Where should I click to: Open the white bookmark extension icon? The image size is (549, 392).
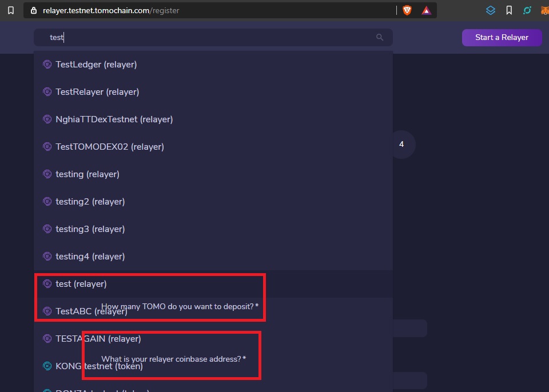coord(509,10)
